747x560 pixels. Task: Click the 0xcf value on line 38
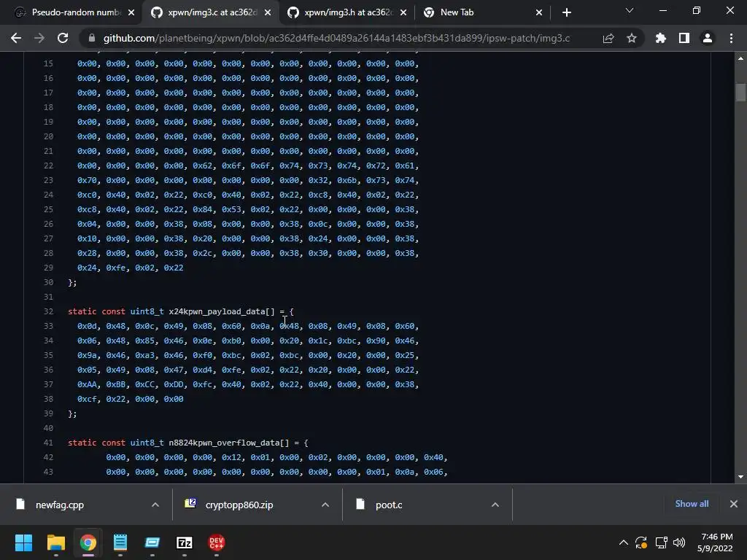point(87,399)
